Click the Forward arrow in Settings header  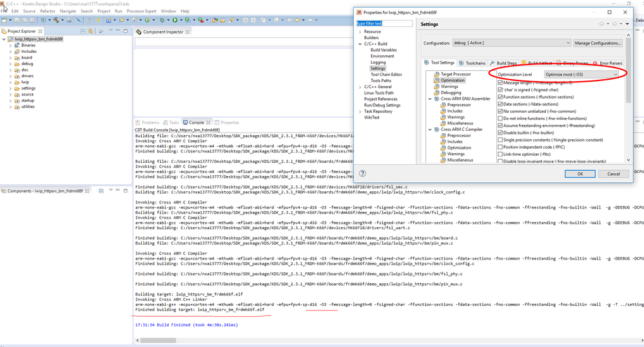(x=615, y=24)
